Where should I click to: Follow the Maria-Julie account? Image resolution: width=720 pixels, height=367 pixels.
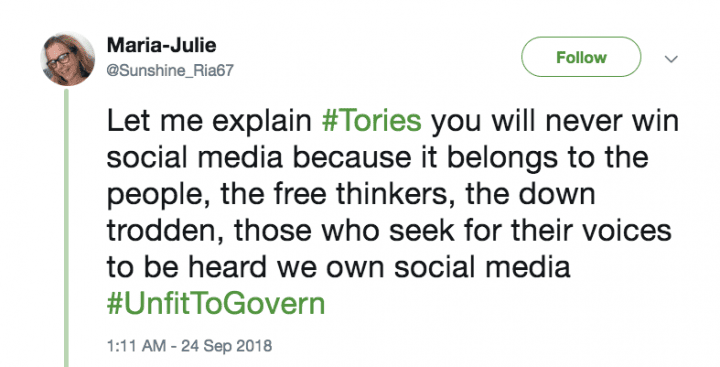[581, 57]
